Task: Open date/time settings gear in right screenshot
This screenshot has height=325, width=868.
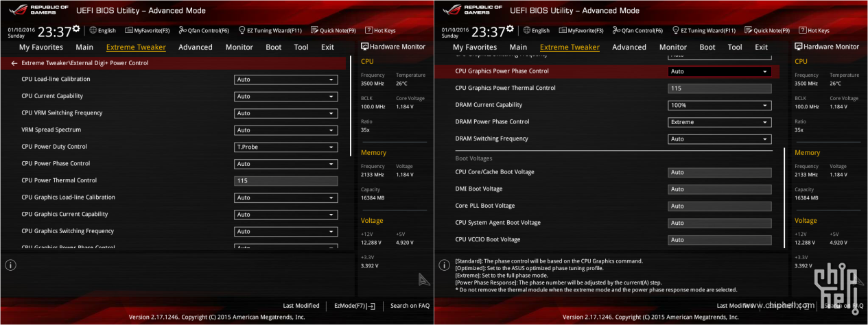Action: [510, 29]
